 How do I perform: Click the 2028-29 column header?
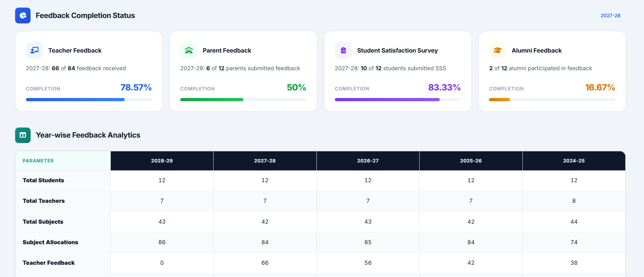[x=162, y=161]
